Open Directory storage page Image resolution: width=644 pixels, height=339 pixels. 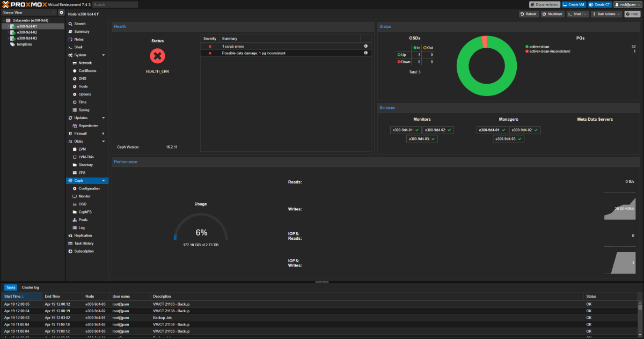pos(87,165)
